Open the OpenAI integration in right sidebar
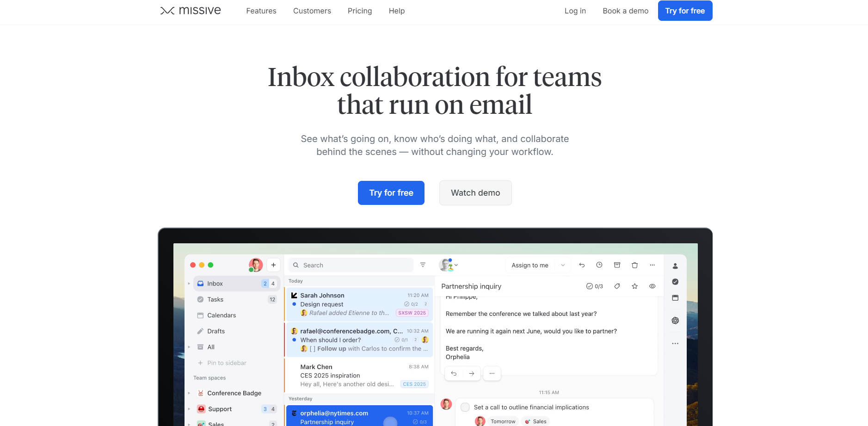The width and height of the screenshot is (868, 426). coord(675,321)
